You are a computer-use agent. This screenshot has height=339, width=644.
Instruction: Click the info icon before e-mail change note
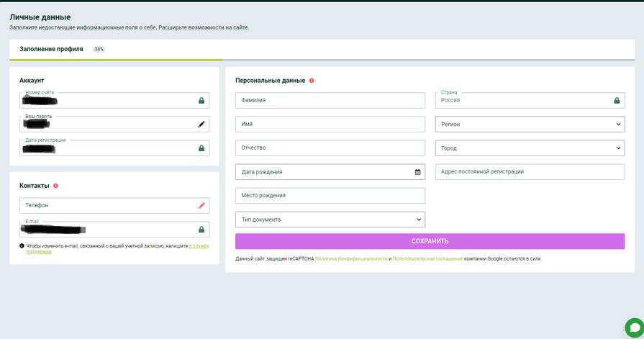click(22, 245)
